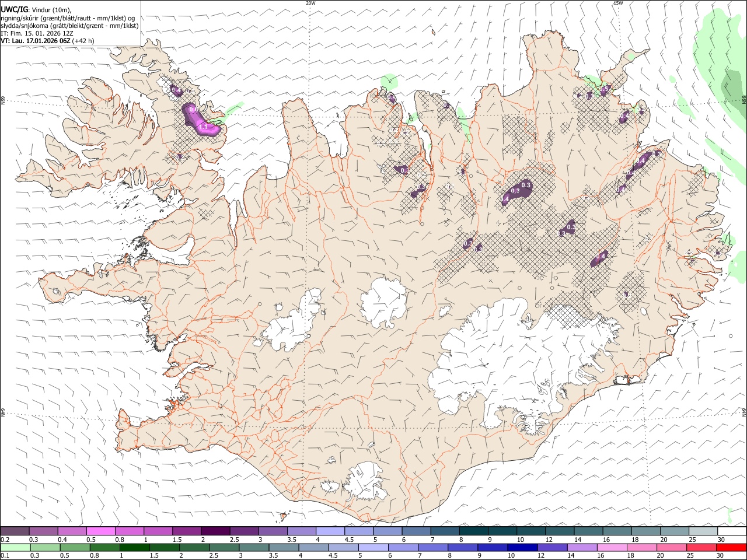Select the dark teal 8 swatch in upper legend

473,531
